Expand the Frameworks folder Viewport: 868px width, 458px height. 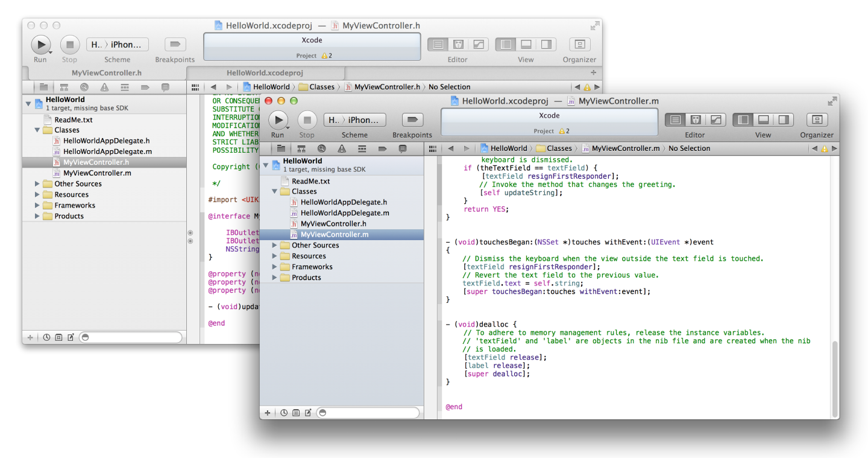point(274,267)
